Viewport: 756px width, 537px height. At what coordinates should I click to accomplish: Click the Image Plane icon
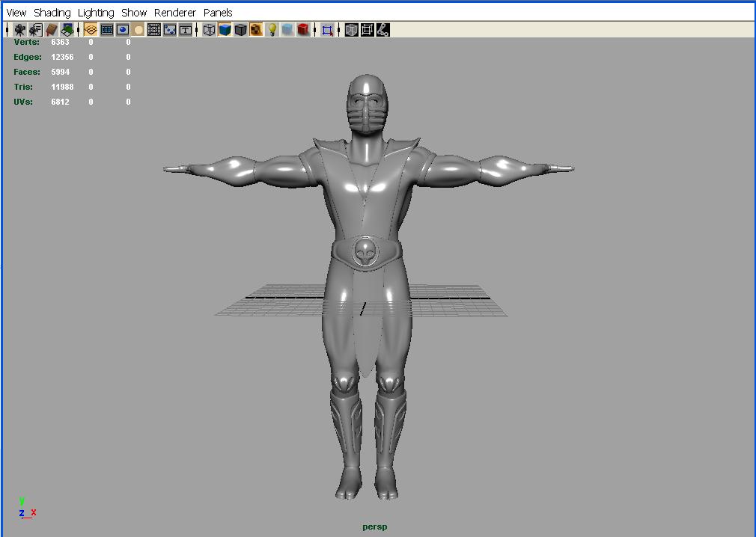[67, 30]
